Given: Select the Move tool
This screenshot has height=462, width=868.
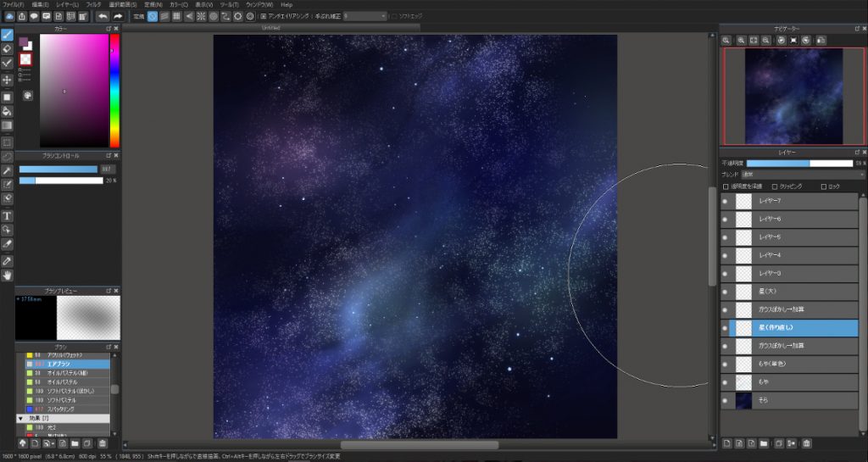Looking at the screenshot, I should pos(7,80).
